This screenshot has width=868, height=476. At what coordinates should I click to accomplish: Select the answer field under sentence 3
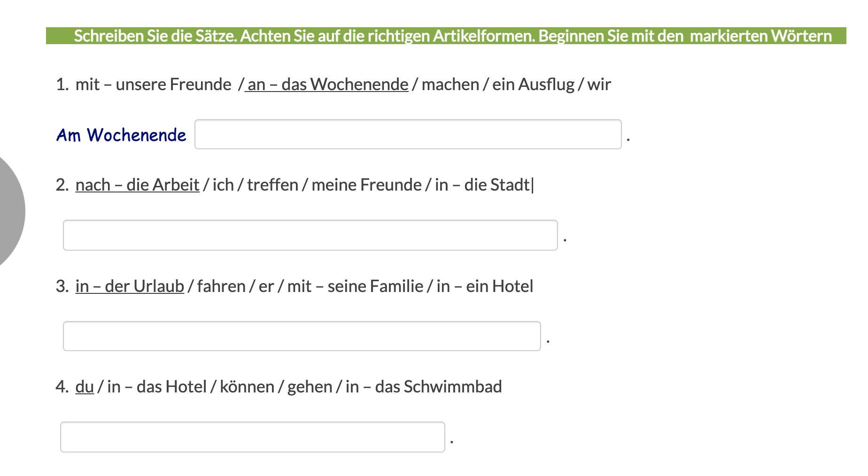(x=302, y=336)
